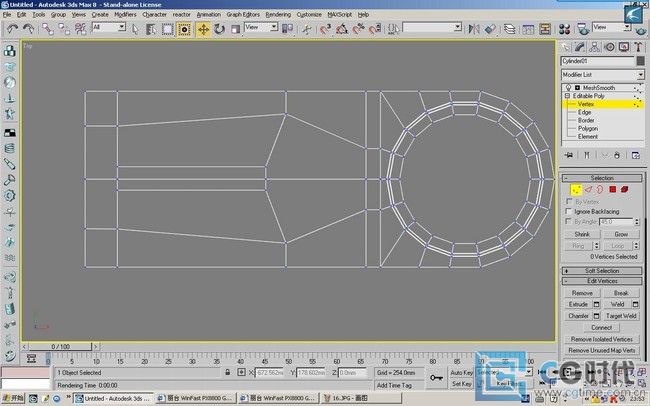The image size is (650, 406).
Task: Enable the By Vertex checkbox
Action: [x=569, y=201]
